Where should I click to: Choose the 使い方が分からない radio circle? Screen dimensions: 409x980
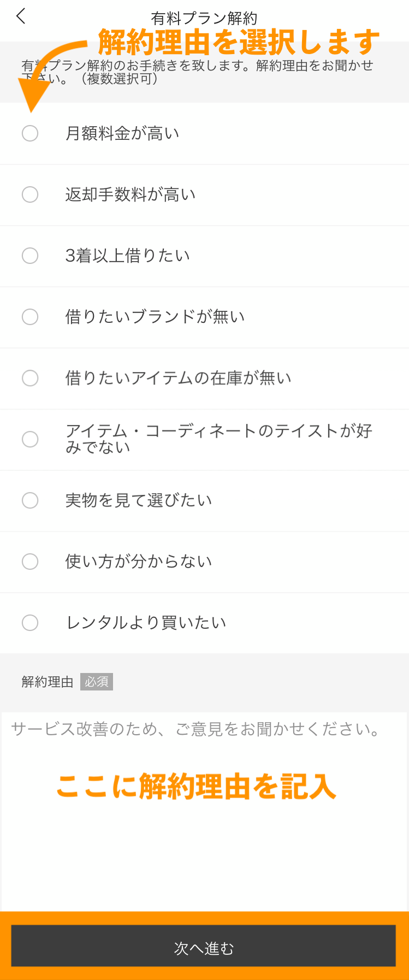[30, 562]
